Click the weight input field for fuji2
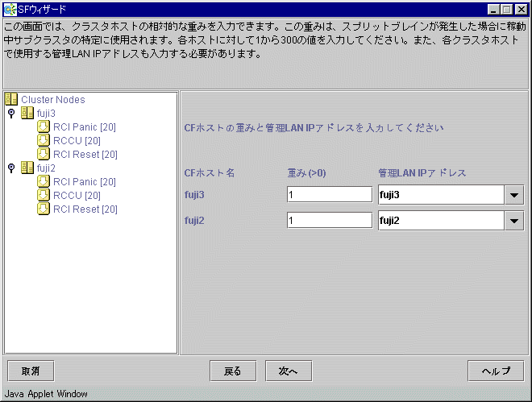This screenshot has width=532, height=402. click(330, 221)
